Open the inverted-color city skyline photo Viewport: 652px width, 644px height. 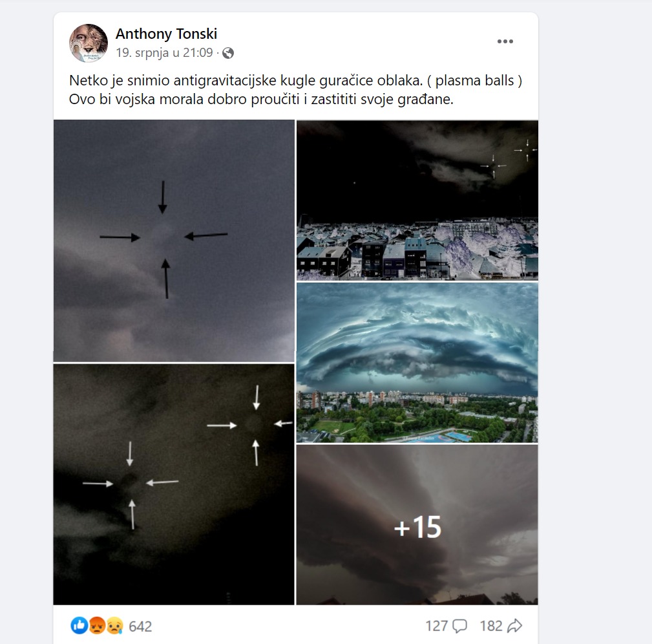(417, 200)
